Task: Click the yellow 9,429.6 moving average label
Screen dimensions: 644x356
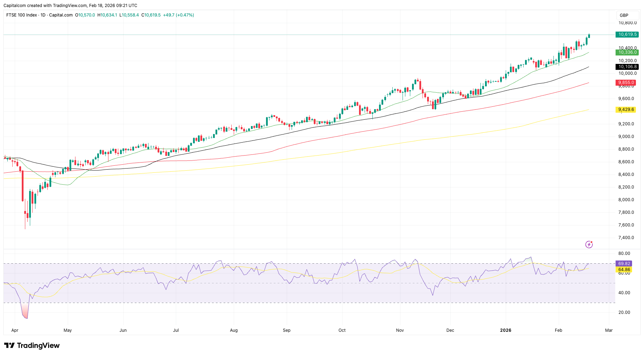Action: pos(626,110)
